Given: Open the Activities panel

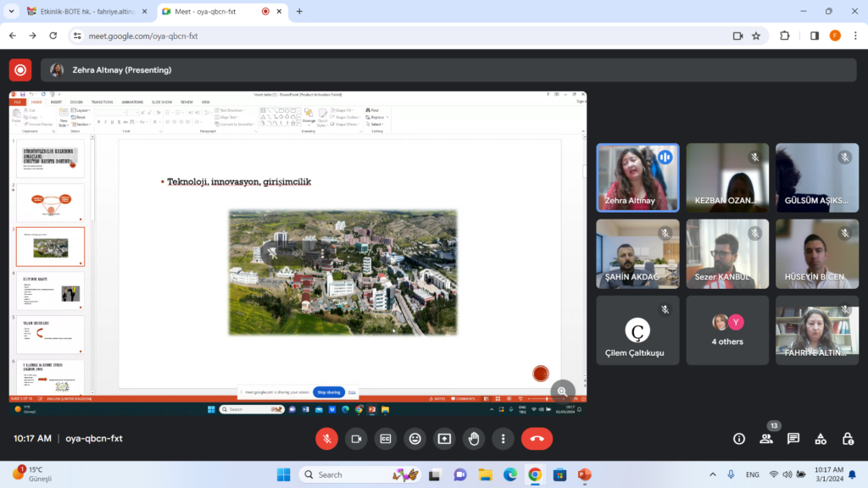Looking at the screenshot, I should click(821, 439).
